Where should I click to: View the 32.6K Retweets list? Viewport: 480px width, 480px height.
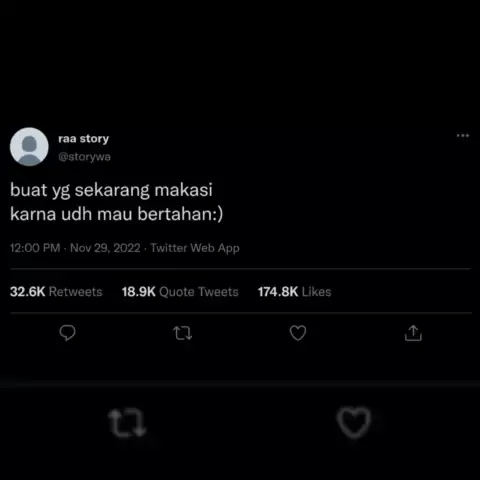click(x=56, y=292)
